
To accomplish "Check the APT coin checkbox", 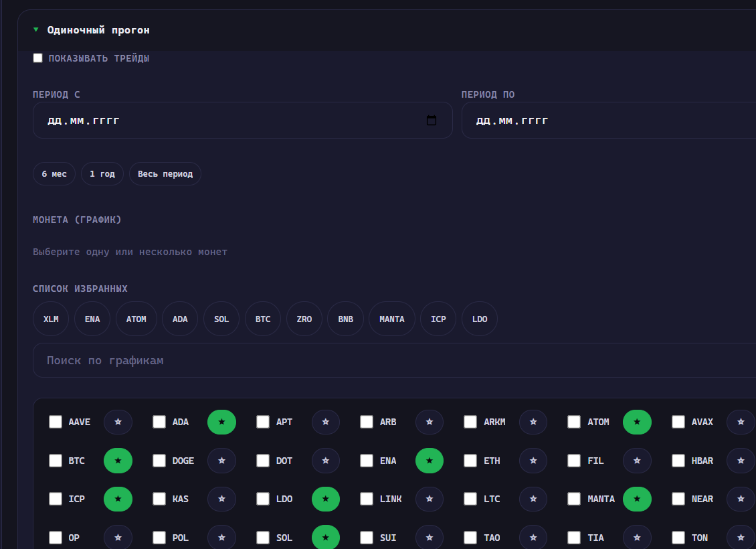I will (x=263, y=422).
